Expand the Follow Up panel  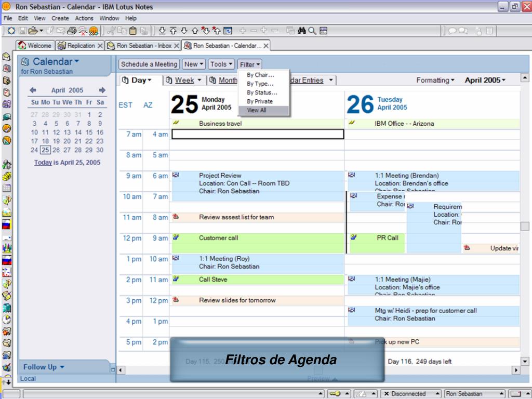click(x=44, y=367)
